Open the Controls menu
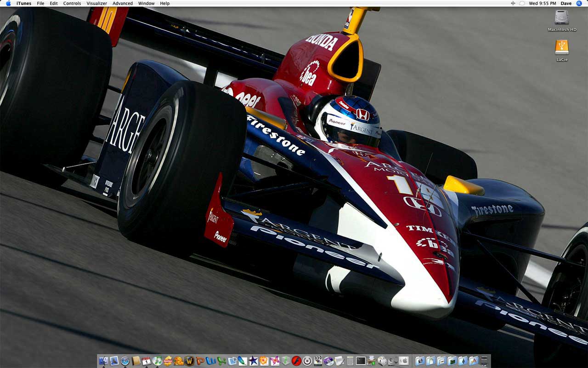This screenshot has width=588, height=368. [x=72, y=3]
